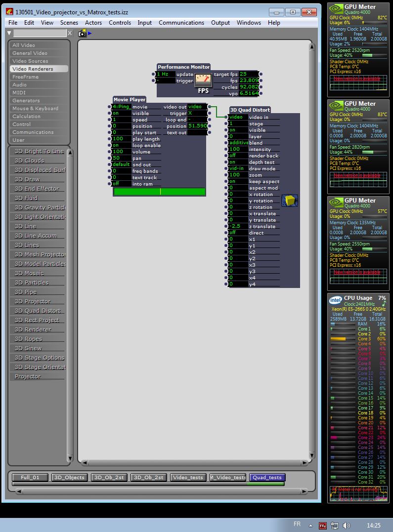Screen dimensions: 393x532
Task: Click the FR language indicator in taskbar
Action: (297, 524)
